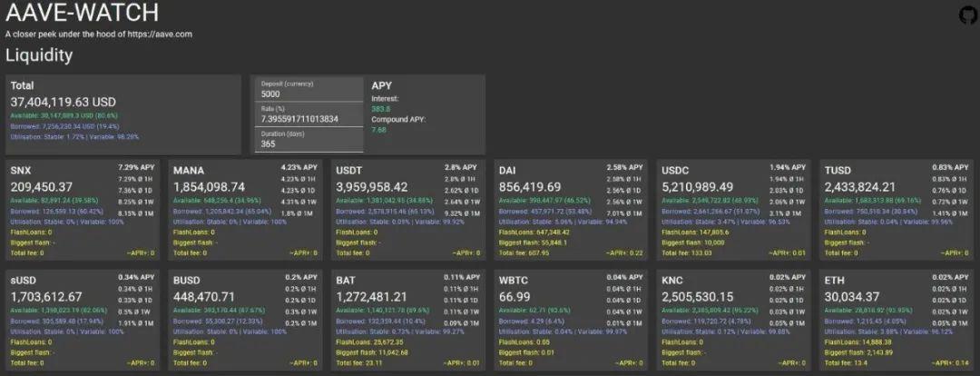Screen dimensions: 980x376
Task: Click the 0.02% APY label on KNC
Action: coord(788,277)
